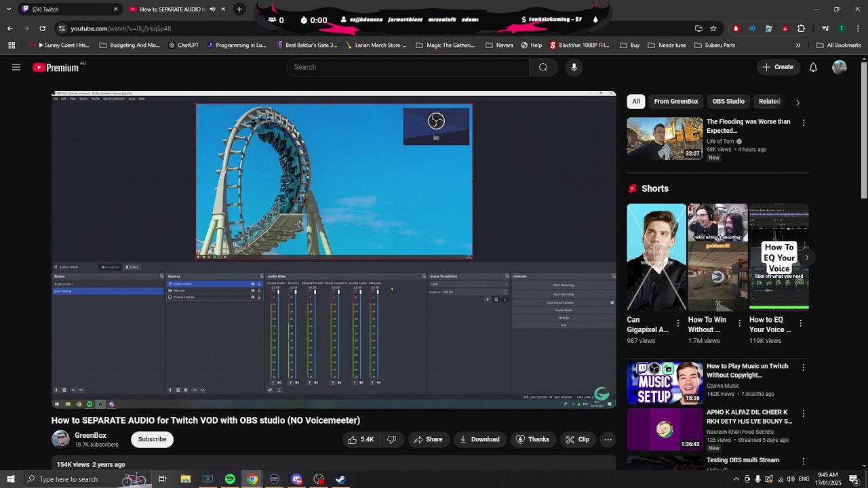Open options for How To Win short
The width and height of the screenshot is (868, 488).
coord(740,324)
